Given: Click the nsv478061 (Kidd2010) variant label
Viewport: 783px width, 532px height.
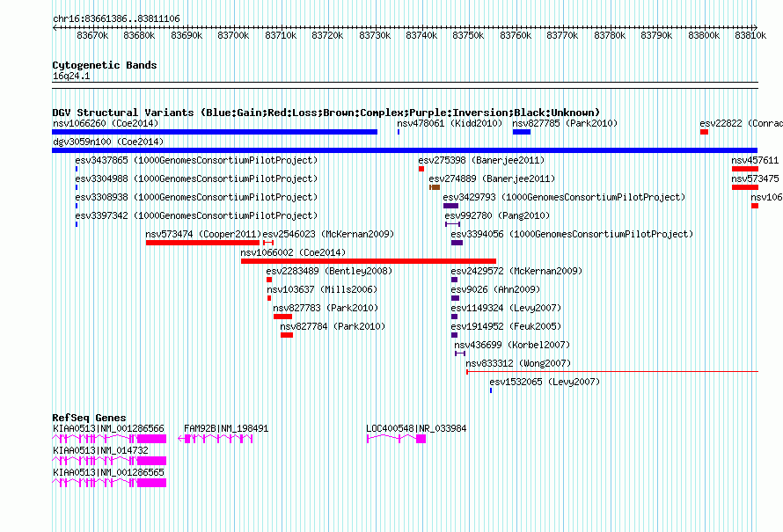Looking at the screenshot, I should point(450,123).
